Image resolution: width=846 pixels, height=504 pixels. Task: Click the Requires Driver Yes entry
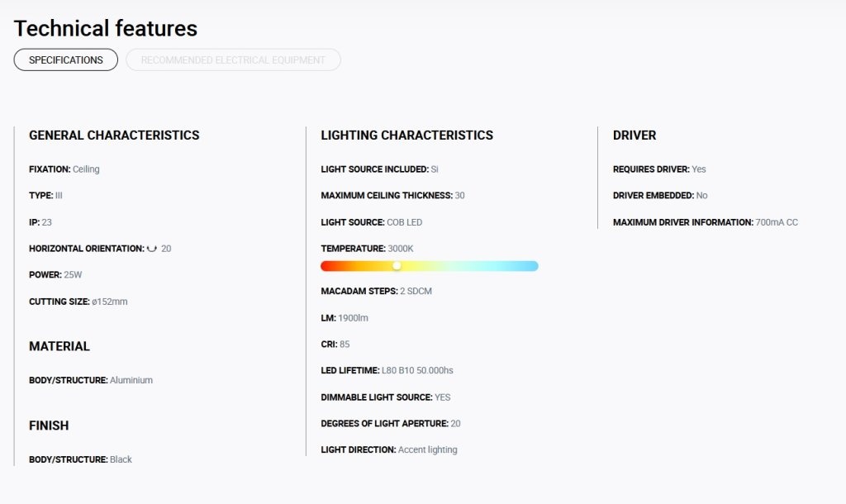(659, 169)
